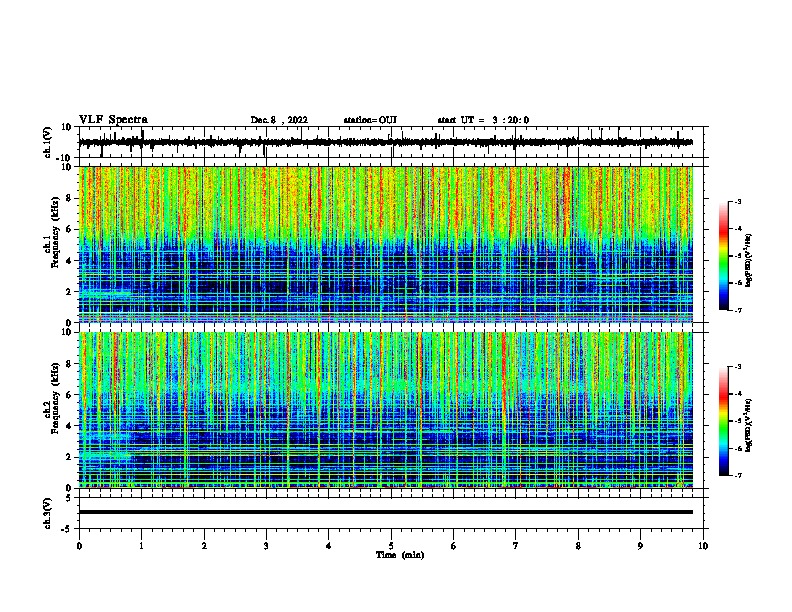Viewport: 792px width, 612px height.
Task: Click the time axis tick label "6"
Action: pyautogui.click(x=454, y=546)
